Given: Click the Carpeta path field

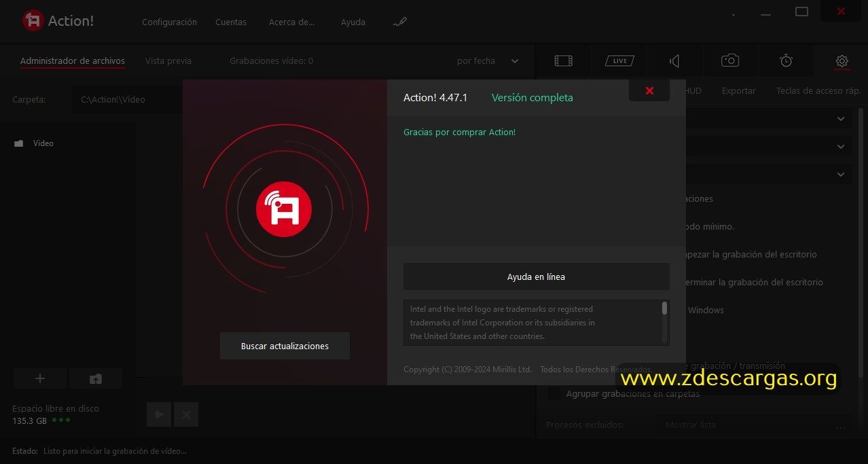Looking at the screenshot, I should [x=128, y=99].
